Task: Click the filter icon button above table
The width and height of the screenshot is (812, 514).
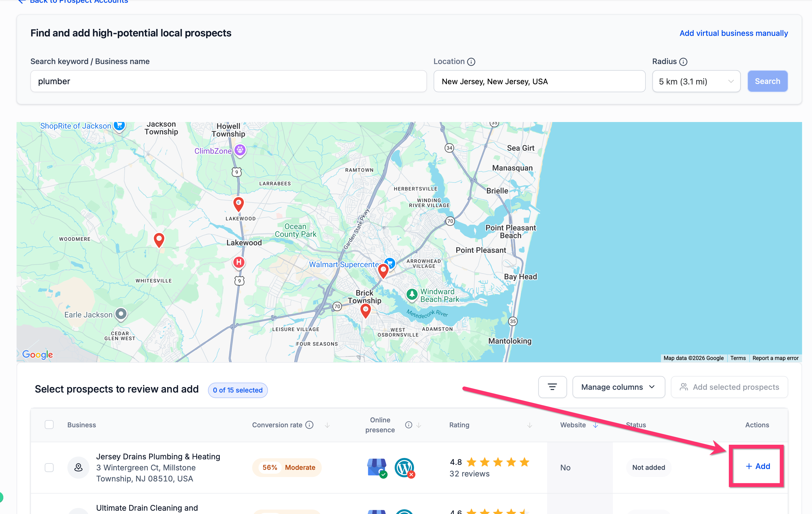Action: tap(552, 387)
